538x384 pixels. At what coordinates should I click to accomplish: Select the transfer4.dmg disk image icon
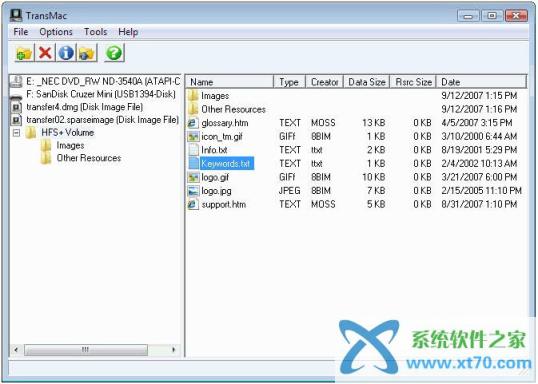point(16,107)
